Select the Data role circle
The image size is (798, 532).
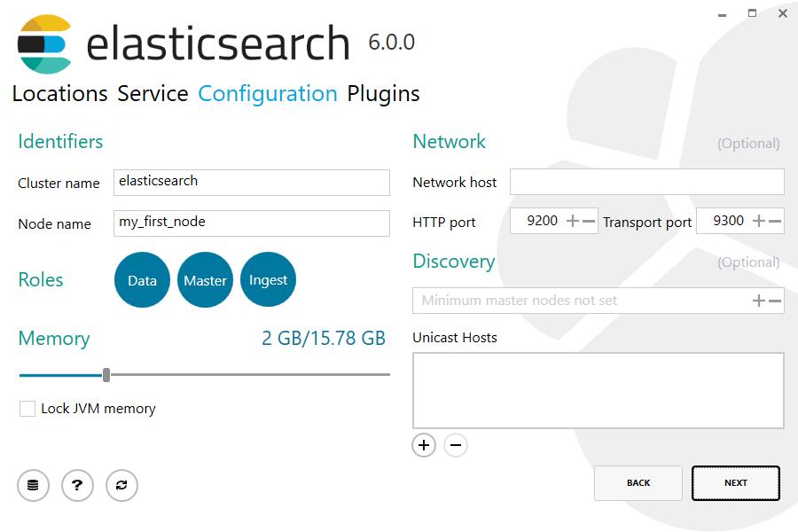pyautogui.click(x=142, y=279)
